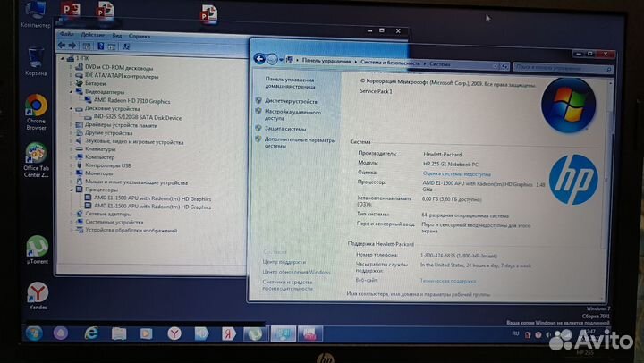Collapse the Процессоры tree node
The height and width of the screenshot is (363, 644).
click(72, 190)
